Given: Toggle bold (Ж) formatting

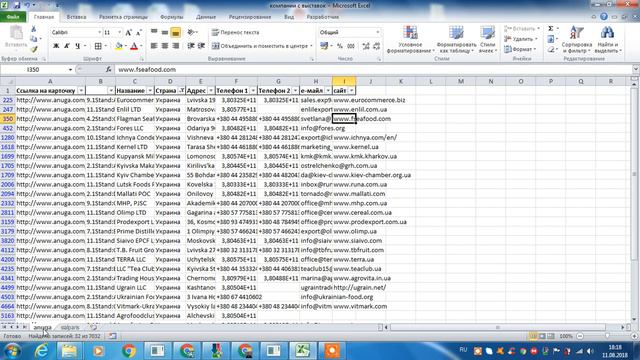Looking at the screenshot, I should [x=56, y=46].
